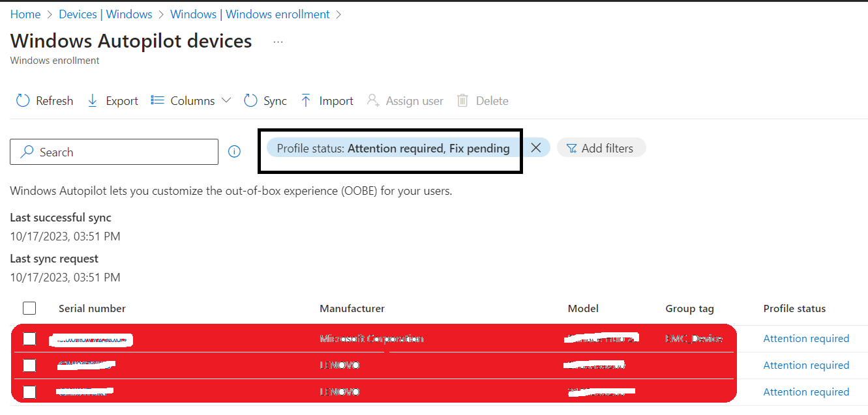Click the Delete trash icon
868x415 pixels.
click(x=462, y=101)
